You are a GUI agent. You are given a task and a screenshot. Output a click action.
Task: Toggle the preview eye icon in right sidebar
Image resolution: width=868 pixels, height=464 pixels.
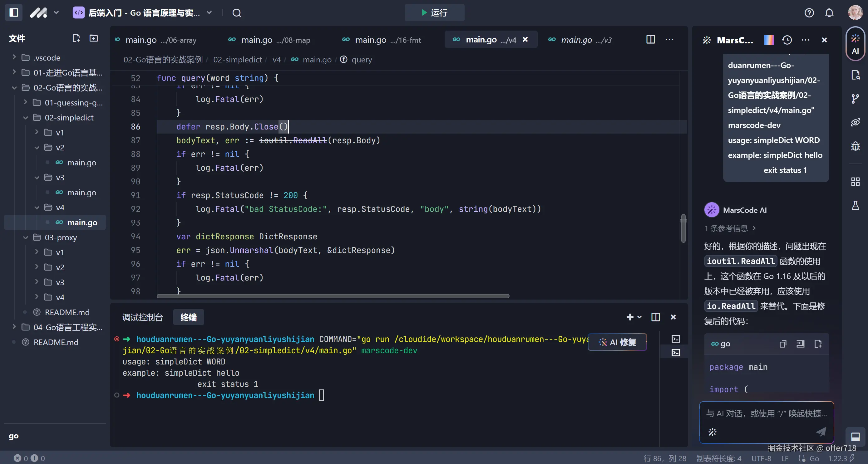coord(855,122)
